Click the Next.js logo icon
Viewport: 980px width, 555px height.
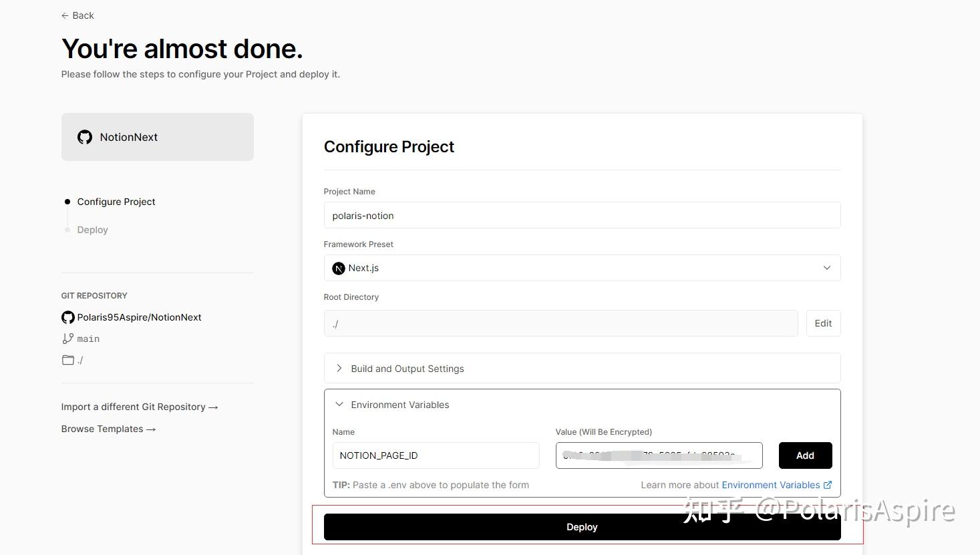(339, 268)
